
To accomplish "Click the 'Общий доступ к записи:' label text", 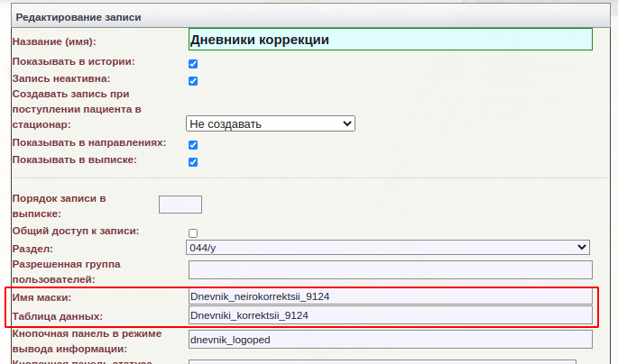I will coord(75,232).
